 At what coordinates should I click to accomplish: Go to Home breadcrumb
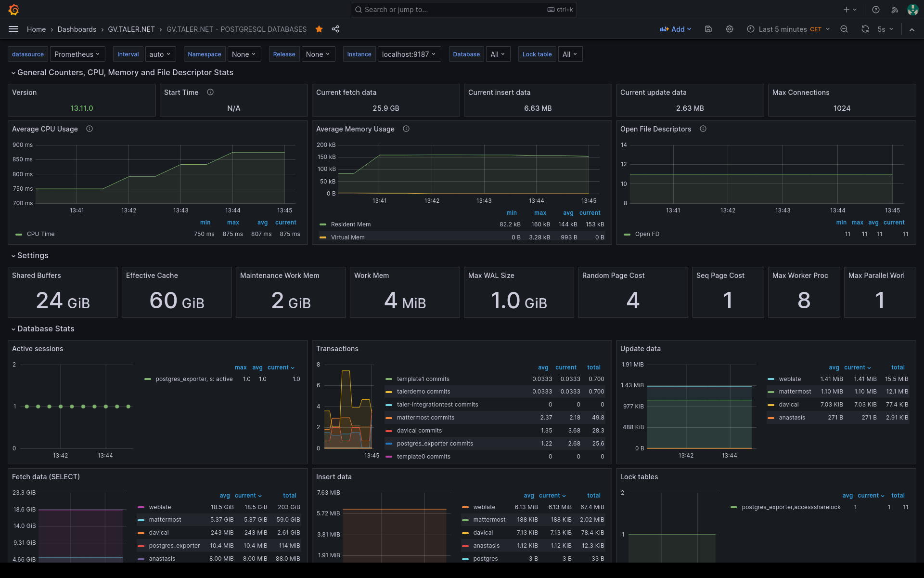[36, 29]
